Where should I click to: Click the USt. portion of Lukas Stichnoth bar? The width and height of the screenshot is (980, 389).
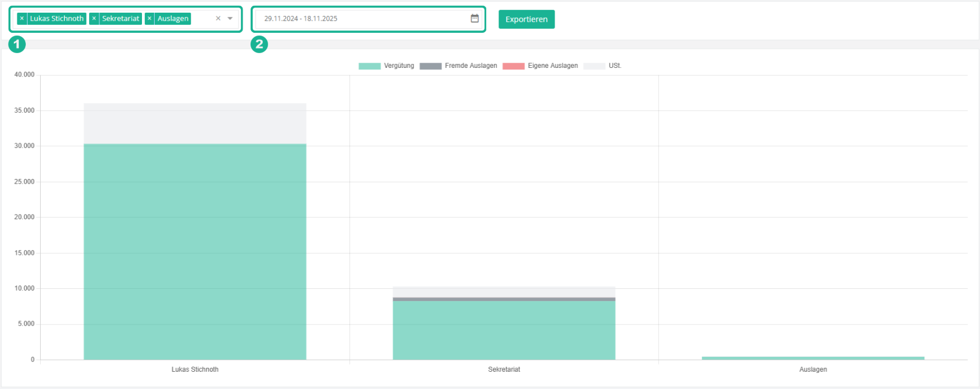195,124
